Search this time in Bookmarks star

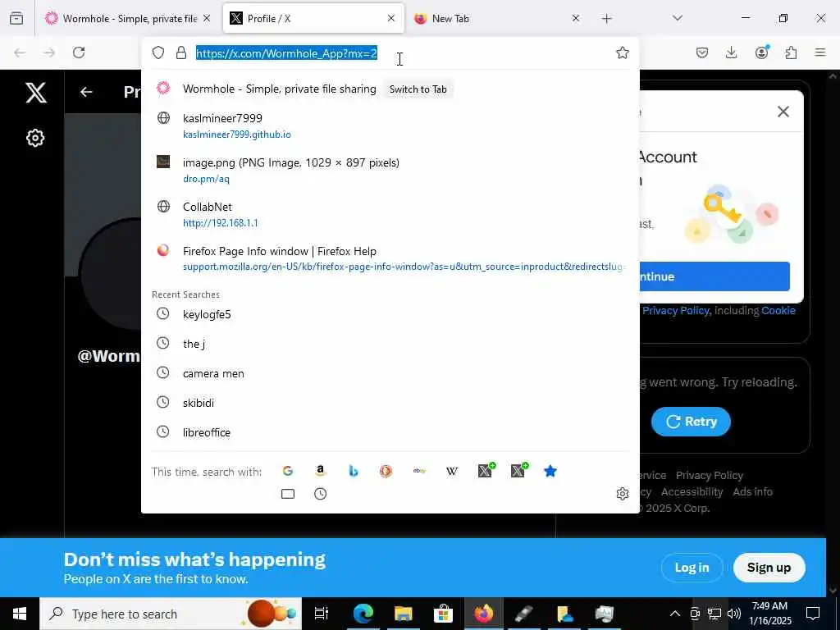tap(550, 471)
